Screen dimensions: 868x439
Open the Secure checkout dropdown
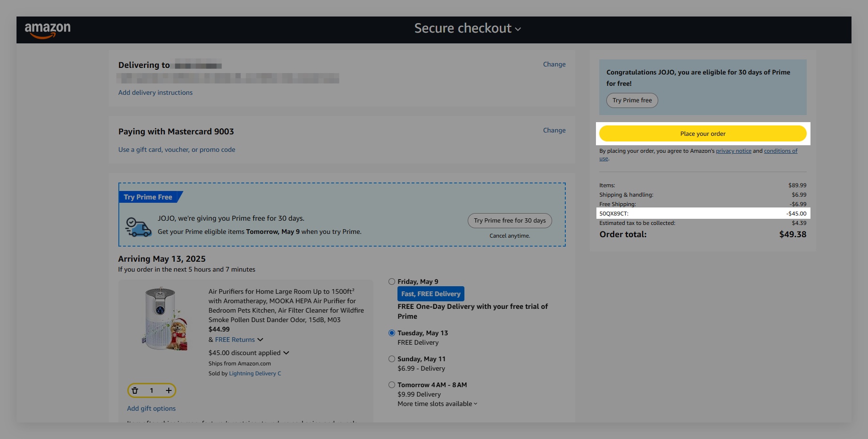tap(468, 28)
